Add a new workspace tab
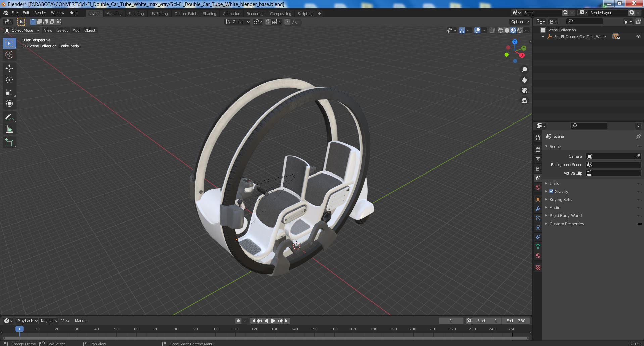The width and height of the screenshot is (644, 346). (x=319, y=14)
